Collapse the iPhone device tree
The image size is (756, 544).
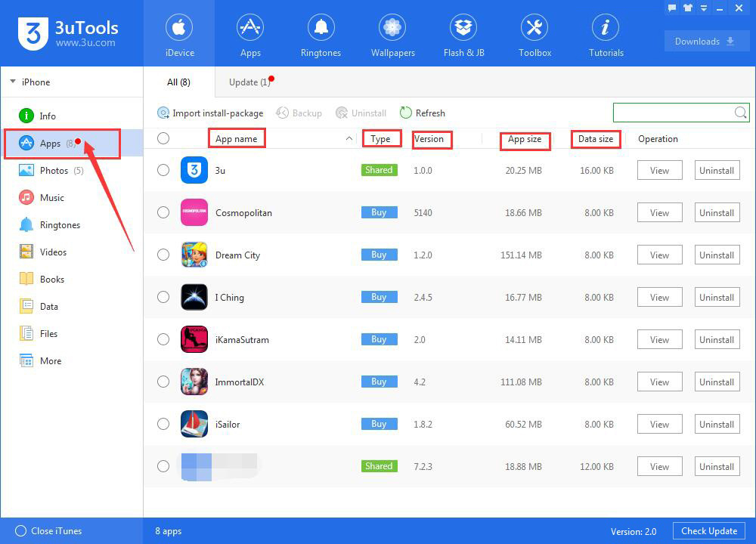click(13, 82)
